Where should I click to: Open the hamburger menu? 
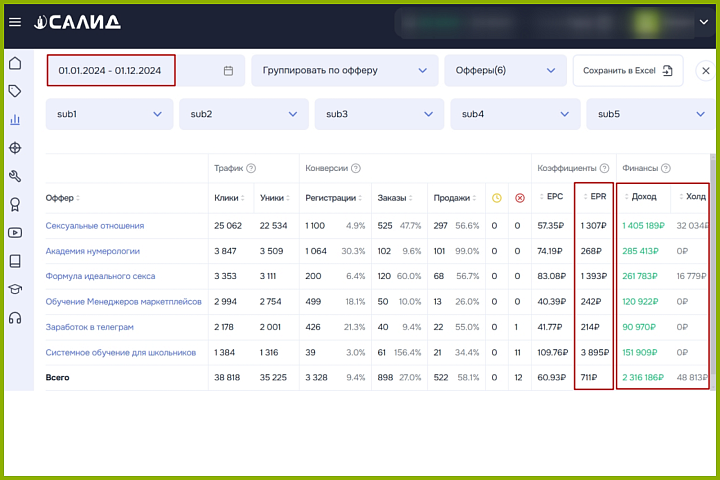[14, 22]
